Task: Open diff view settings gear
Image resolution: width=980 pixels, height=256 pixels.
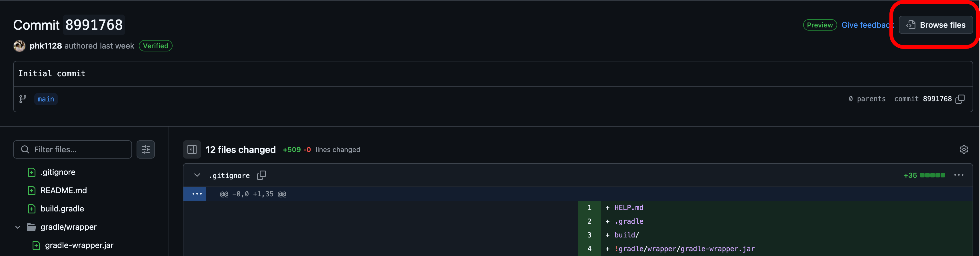Action: tap(964, 149)
